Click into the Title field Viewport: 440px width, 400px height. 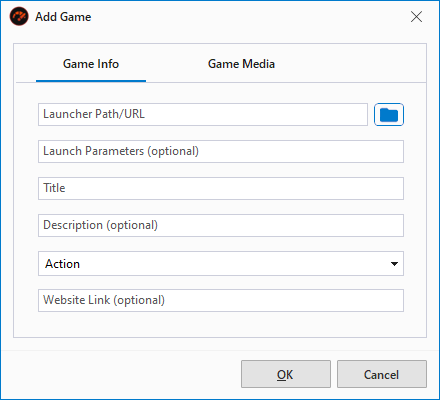point(221,188)
